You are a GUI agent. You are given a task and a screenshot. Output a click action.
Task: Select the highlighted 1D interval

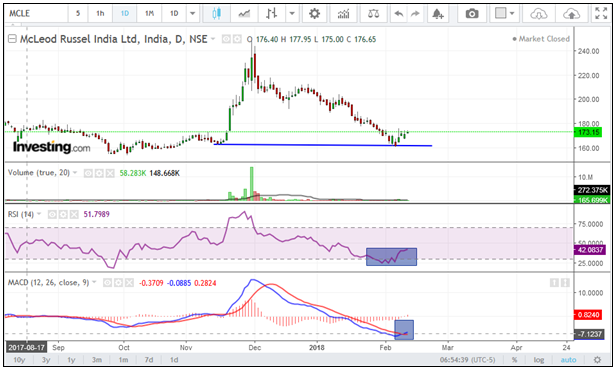125,14
